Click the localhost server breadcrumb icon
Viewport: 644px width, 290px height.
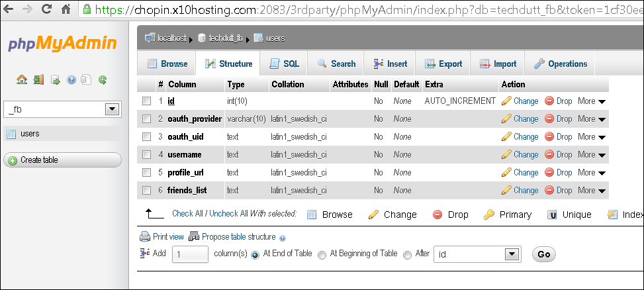coord(150,38)
